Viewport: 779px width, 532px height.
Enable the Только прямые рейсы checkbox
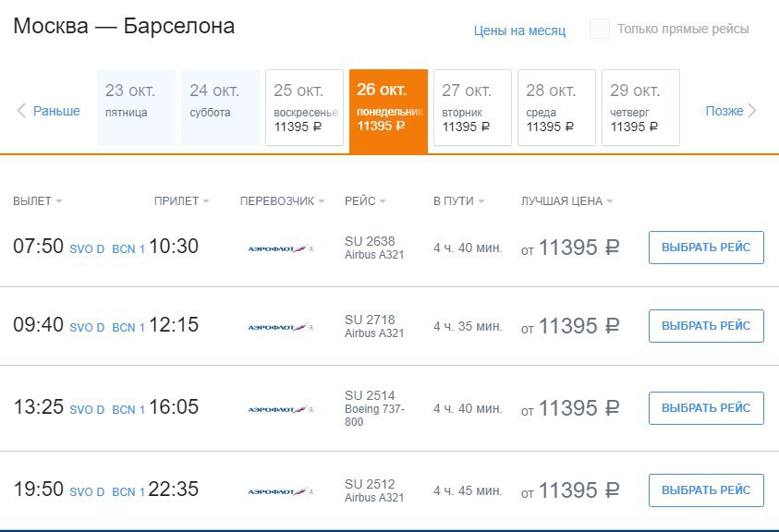click(x=599, y=29)
